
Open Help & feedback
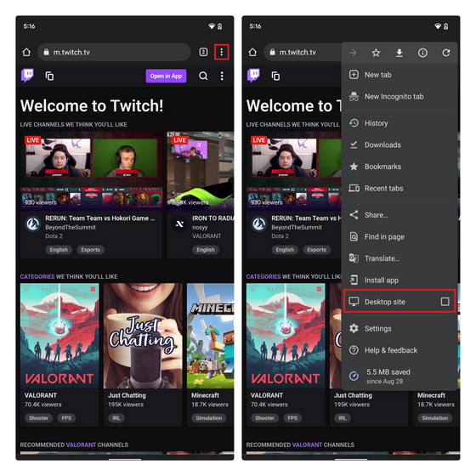point(399,350)
